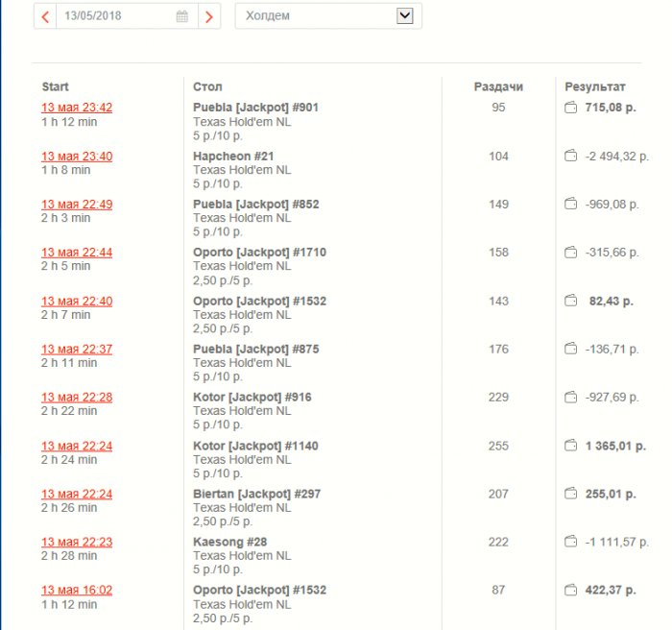
Task: Go to previous date with left arrow
Action: point(45,16)
